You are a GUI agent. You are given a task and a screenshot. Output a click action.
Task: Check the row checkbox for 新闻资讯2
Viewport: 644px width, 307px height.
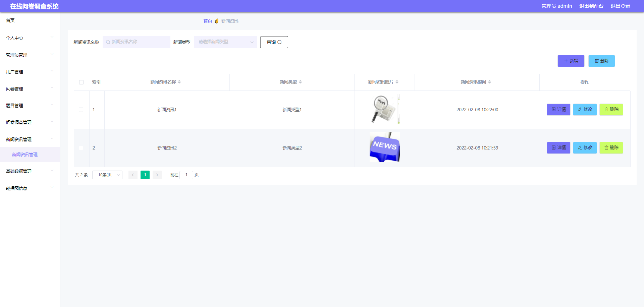(81, 147)
